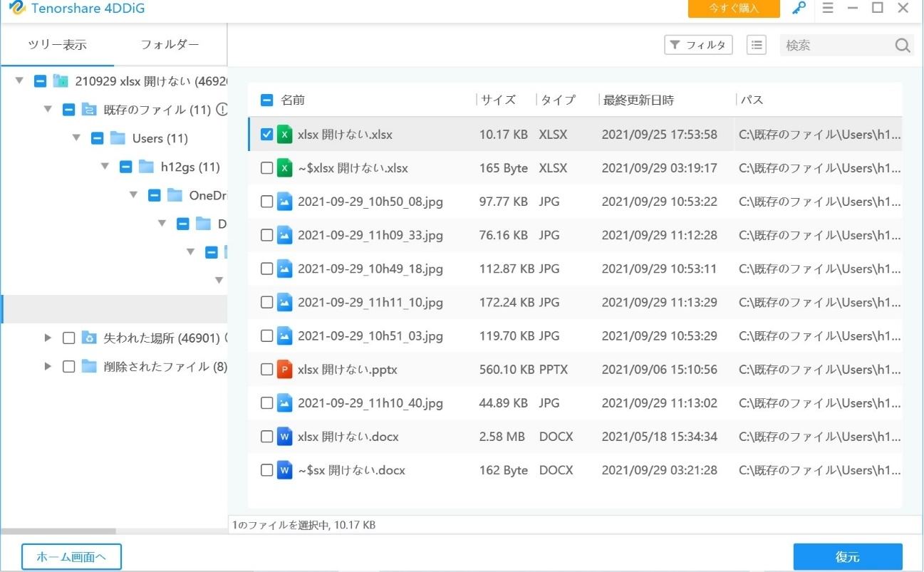Click image icon of 2021-09-29_11h11_10.jpg
This screenshot has height=572, width=924.
(x=285, y=302)
